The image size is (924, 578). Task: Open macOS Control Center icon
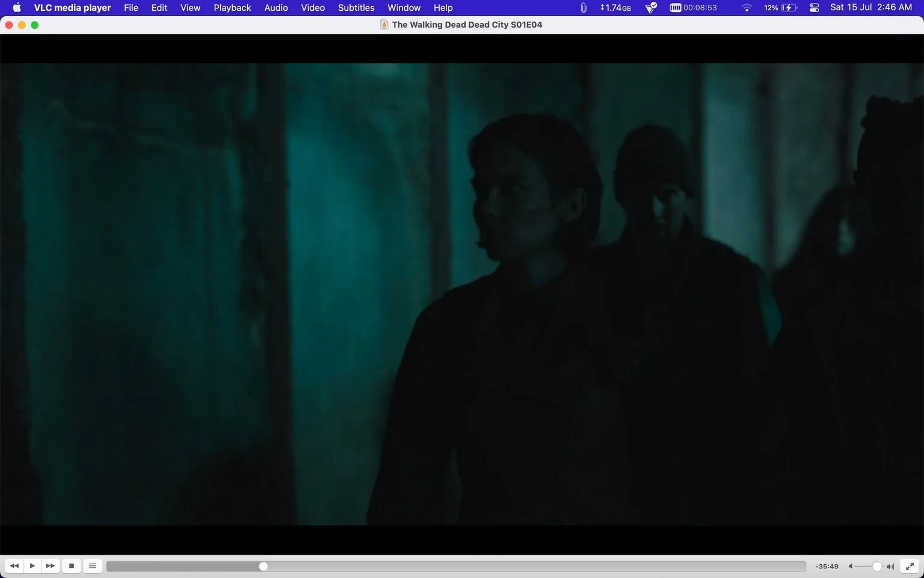point(815,8)
